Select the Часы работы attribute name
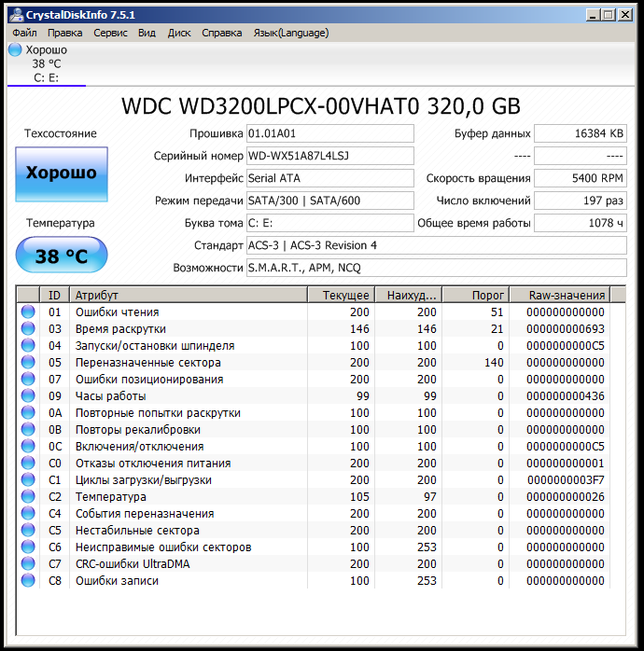This screenshot has height=651, width=644. 110,396
